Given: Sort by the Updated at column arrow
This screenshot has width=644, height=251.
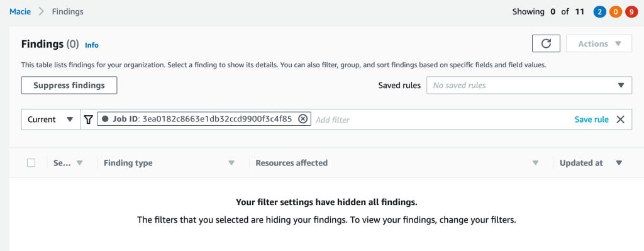Looking at the screenshot, I should [x=619, y=163].
